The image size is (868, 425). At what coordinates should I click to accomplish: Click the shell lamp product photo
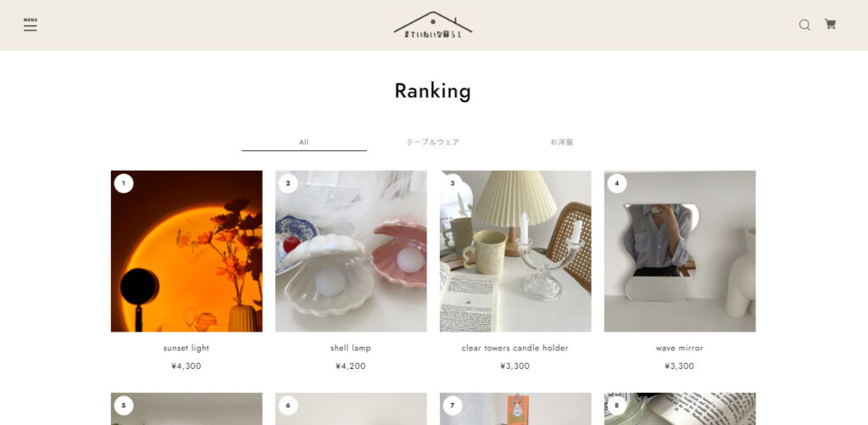pos(351,251)
